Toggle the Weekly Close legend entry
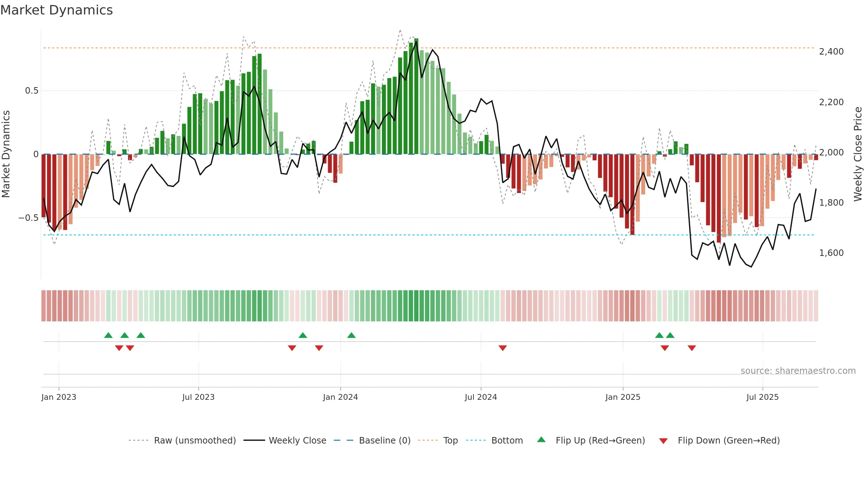 (285, 440)
